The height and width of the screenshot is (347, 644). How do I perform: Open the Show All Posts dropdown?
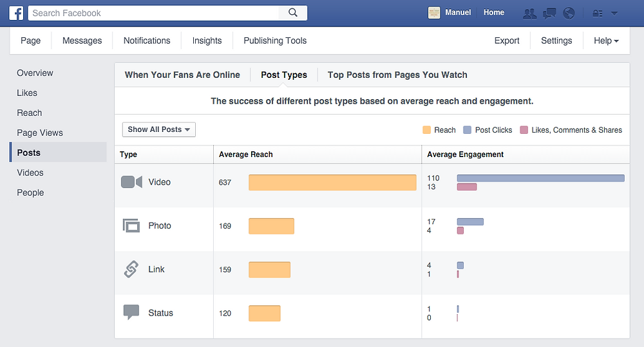click(159, 129)
